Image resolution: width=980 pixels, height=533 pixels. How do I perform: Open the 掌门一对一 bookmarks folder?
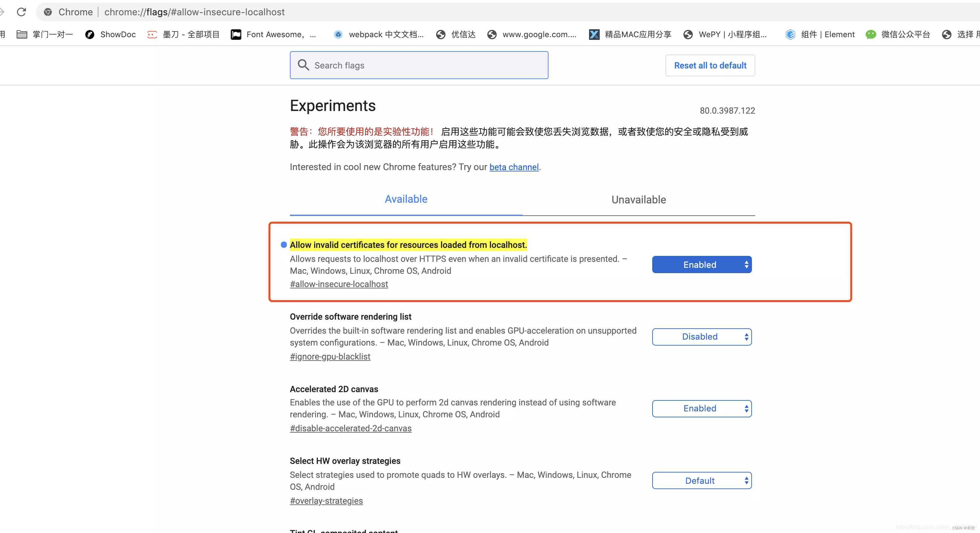pos(45,34)
